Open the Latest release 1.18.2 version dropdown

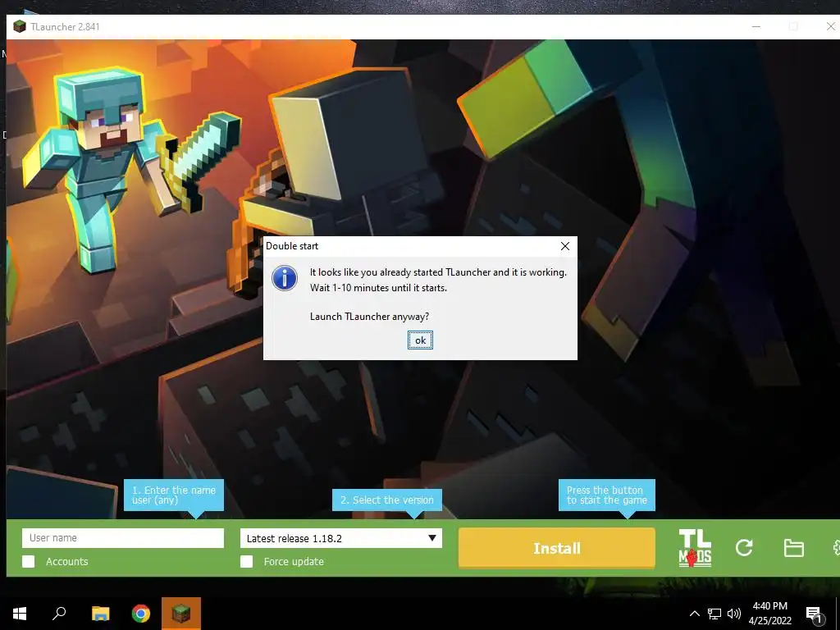coord(340,538)
